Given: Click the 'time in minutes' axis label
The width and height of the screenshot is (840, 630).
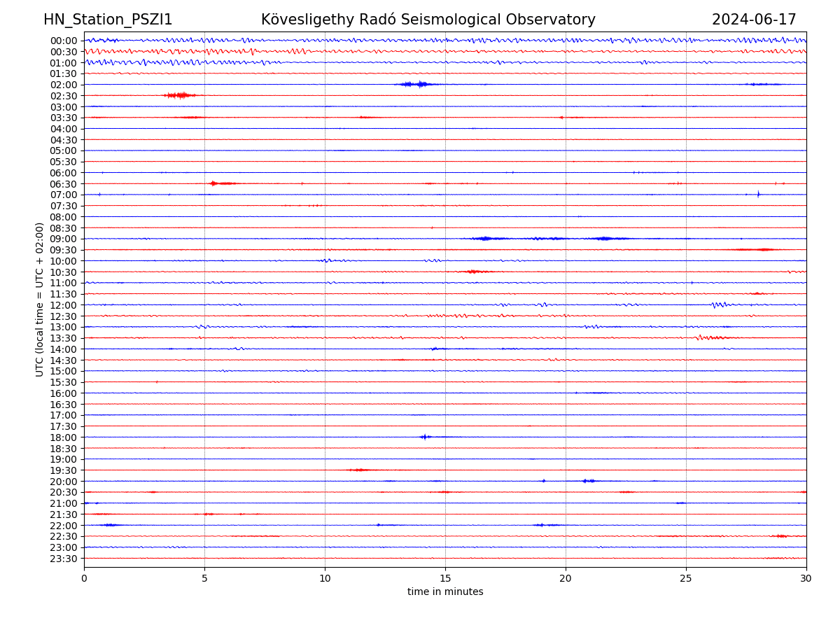Looking at the screenshot, I should [x=445, y=592].
